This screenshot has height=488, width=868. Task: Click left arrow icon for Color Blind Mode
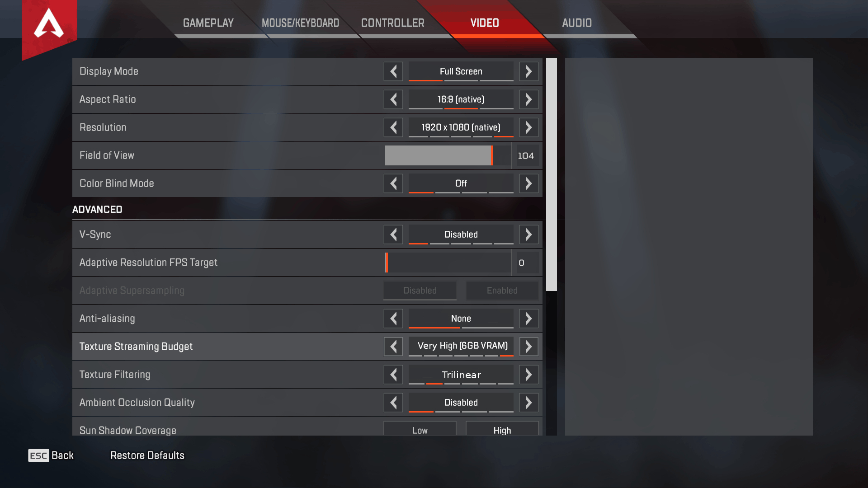click(x=393, y=183)
